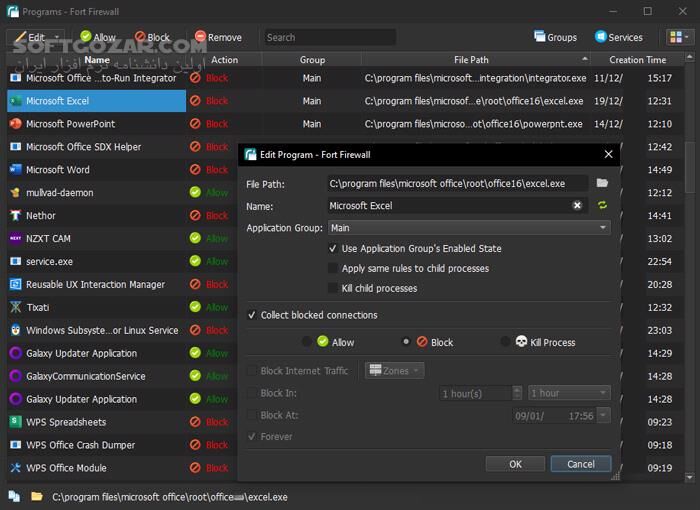Select the Microsoft PowerPoint icon
Image resolution: width=700 pixels, height=510 pixels.
point(16,124)
